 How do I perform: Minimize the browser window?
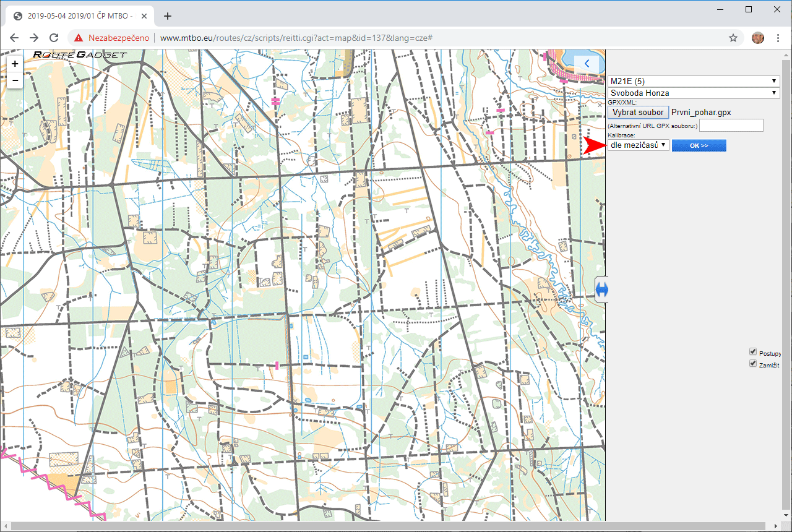tap(720, 9)
